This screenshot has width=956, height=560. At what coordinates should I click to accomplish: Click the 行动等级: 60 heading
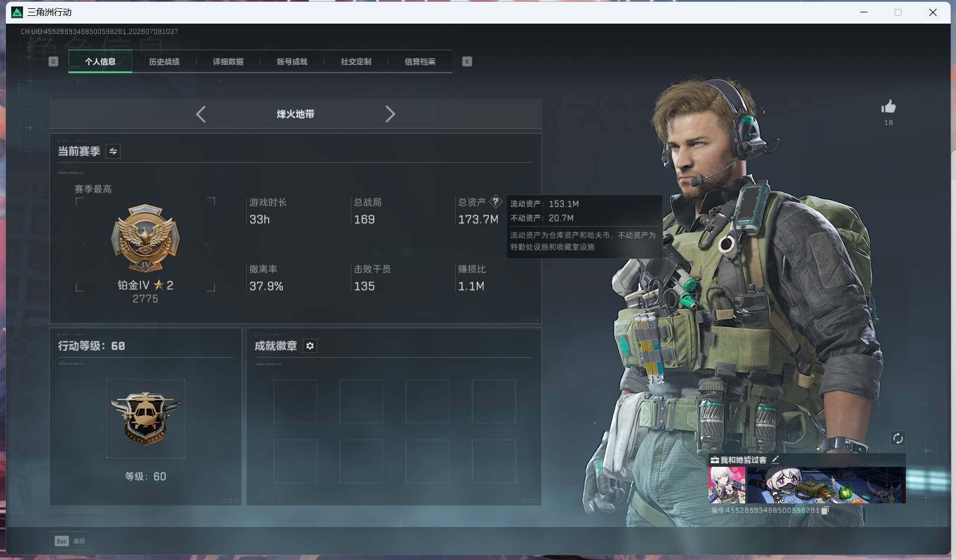[92, 346]
